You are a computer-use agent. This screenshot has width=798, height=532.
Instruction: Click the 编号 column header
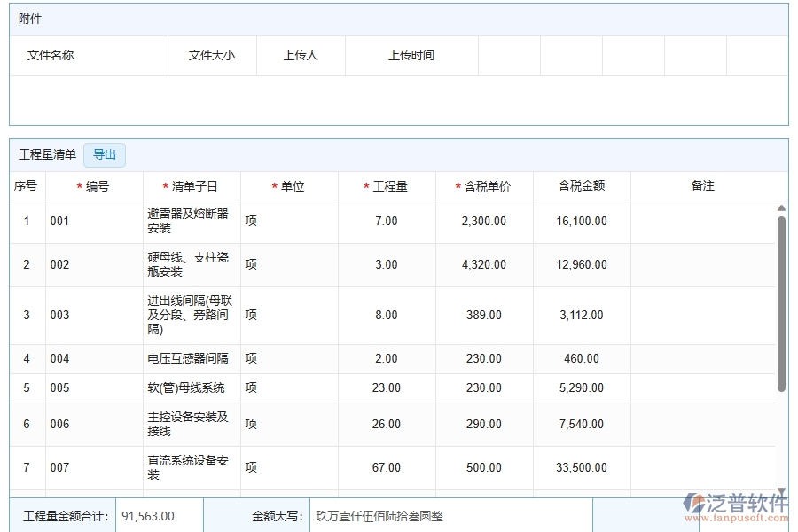[x=94, y=186]
